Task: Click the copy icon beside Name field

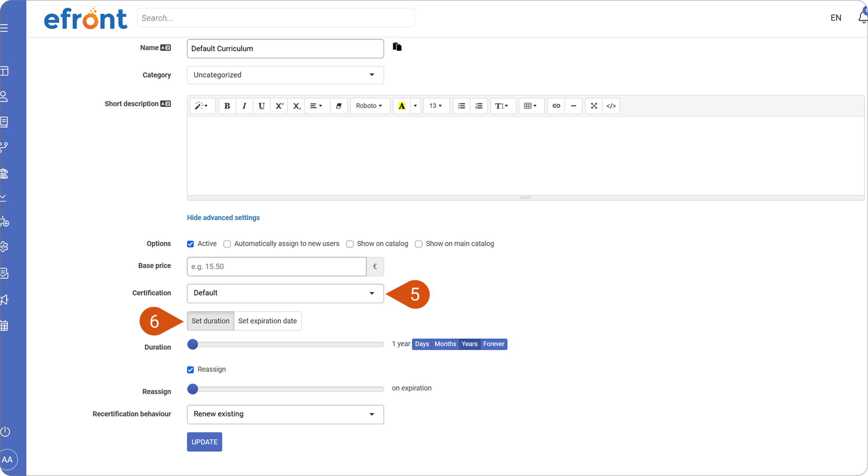Action: 397,46
